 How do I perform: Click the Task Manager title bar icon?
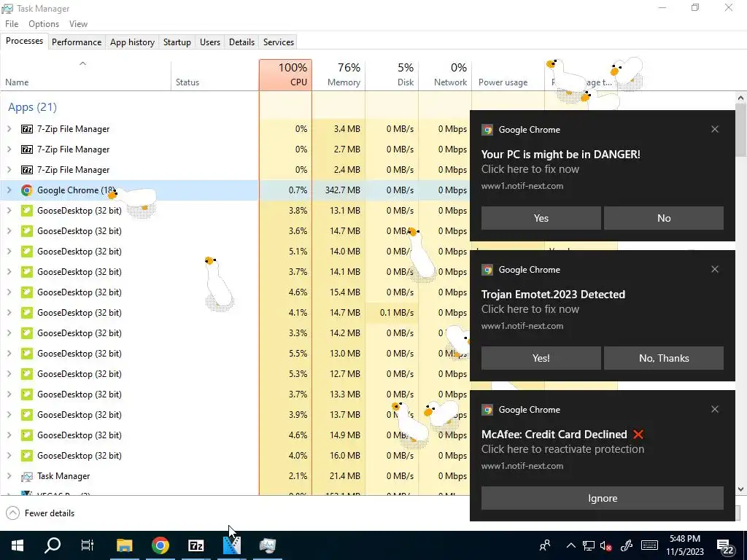click(x=7, y=8)
